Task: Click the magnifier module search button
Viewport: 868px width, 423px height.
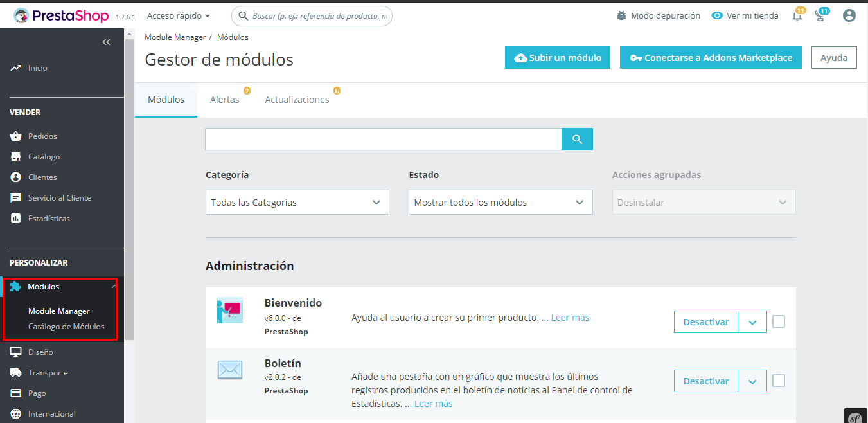Action: 577,139
